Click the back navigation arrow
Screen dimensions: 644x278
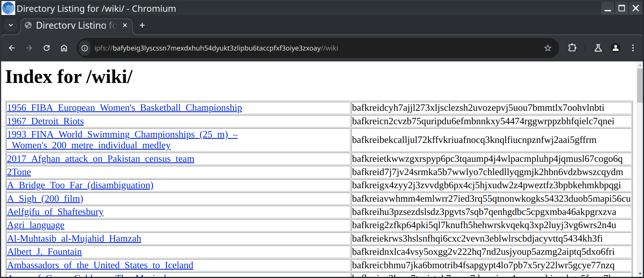(x=12, y=48)
